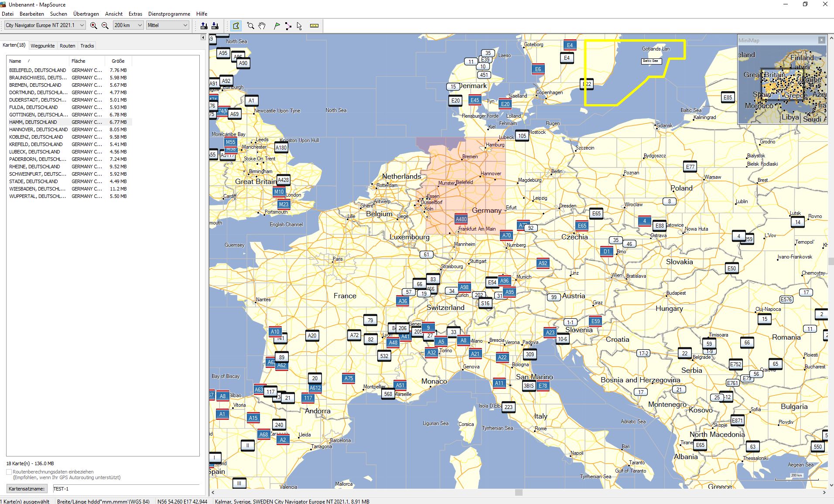
Task: Close the MiniMap overlay
Action: click(821, 40)
